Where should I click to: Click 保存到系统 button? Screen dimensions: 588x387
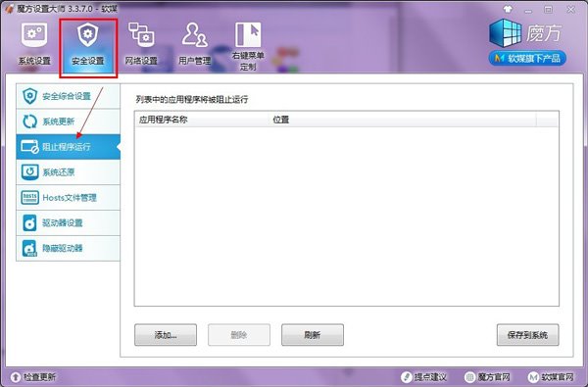527,335
